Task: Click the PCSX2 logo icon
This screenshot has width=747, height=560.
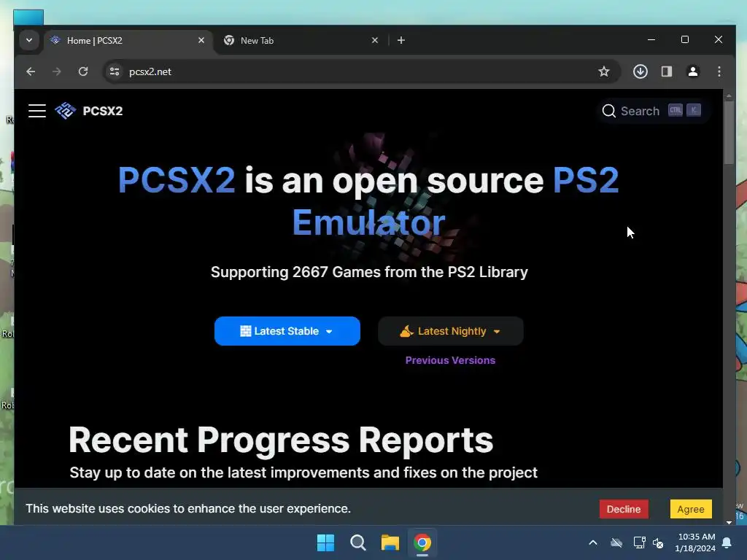Action: (x=65, y=111)
